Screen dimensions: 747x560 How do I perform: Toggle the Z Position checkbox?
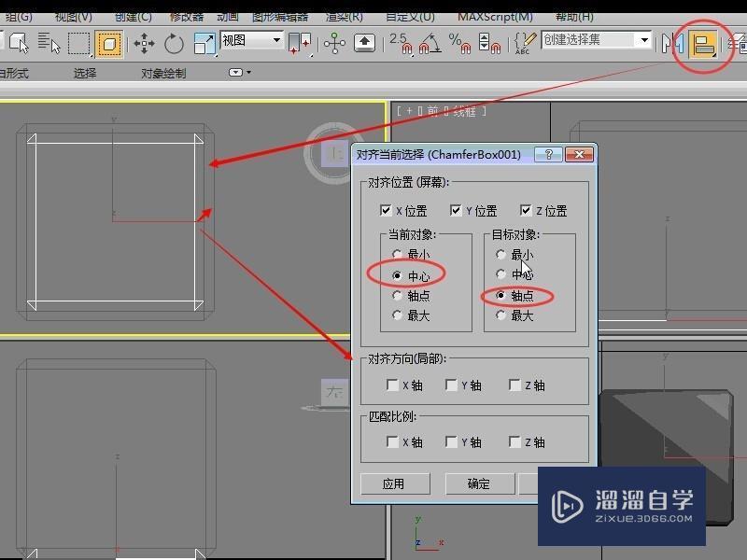click(526, 210)
